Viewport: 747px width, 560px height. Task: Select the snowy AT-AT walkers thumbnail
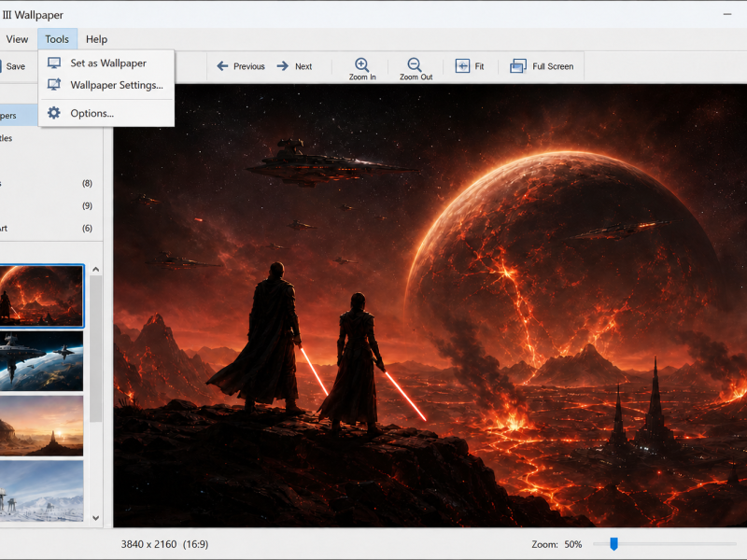[41, 491]
